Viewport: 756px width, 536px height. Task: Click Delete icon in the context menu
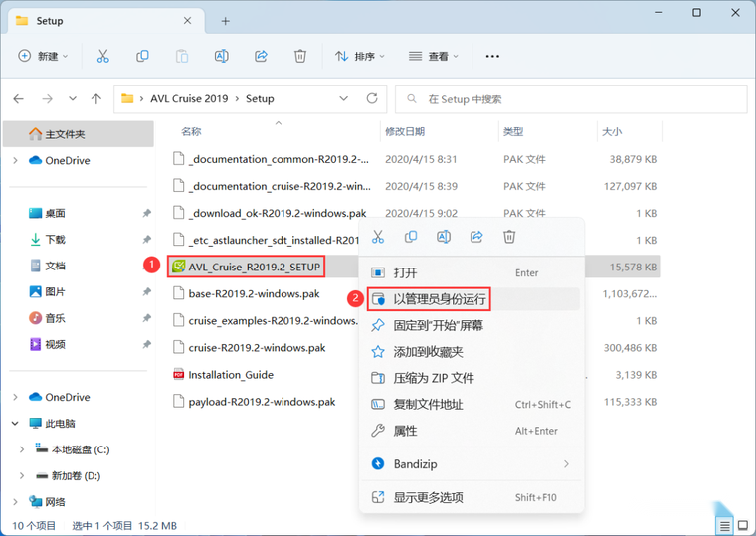click(x=509, y=237)
